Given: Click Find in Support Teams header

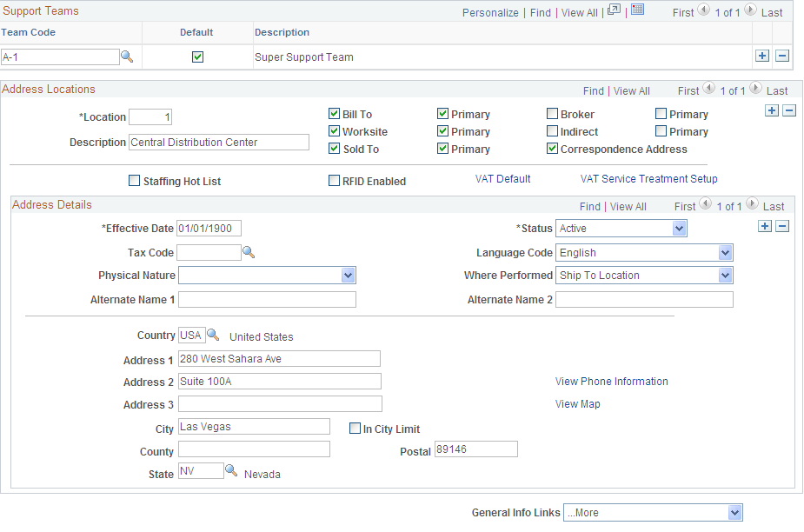Looking at the screenshot, I should pyautogui.click(x=541, y=13).
